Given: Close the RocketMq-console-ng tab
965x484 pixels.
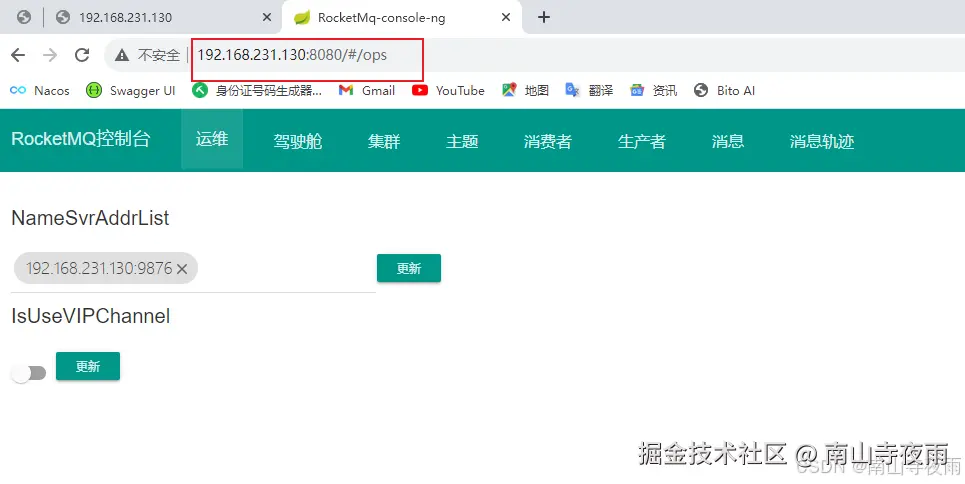Looking at the screenshot, I should pos(506,17).
